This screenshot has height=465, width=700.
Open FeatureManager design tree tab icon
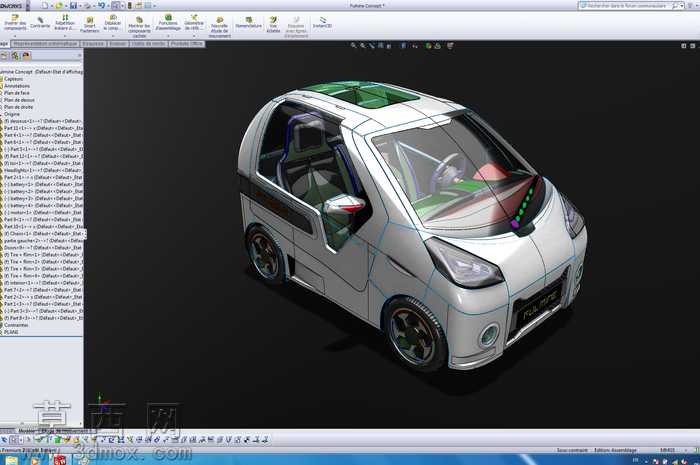coord(4,56)
